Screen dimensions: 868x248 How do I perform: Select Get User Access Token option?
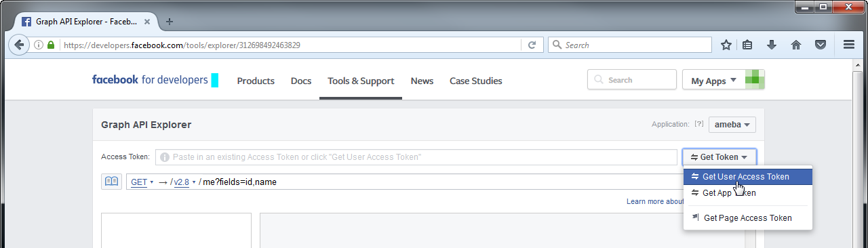pyautogui.click(x=747, y=177)
